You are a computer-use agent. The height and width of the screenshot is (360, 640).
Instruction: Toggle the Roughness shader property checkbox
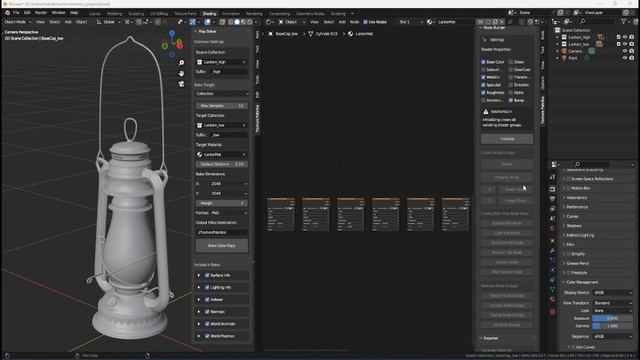483,93
